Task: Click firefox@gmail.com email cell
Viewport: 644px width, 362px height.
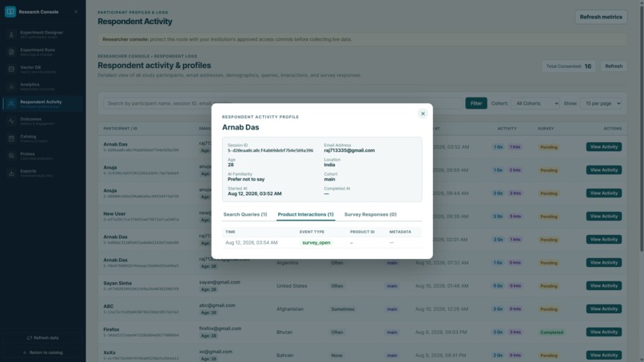Action: click(221, 328)
